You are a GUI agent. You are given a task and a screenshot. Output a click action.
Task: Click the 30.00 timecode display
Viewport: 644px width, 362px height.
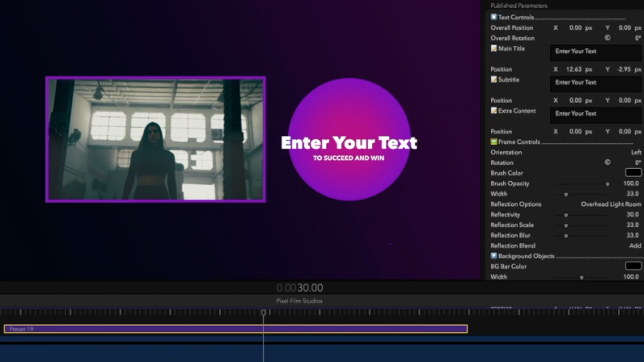pyautogui.click(x=310, y=288)
